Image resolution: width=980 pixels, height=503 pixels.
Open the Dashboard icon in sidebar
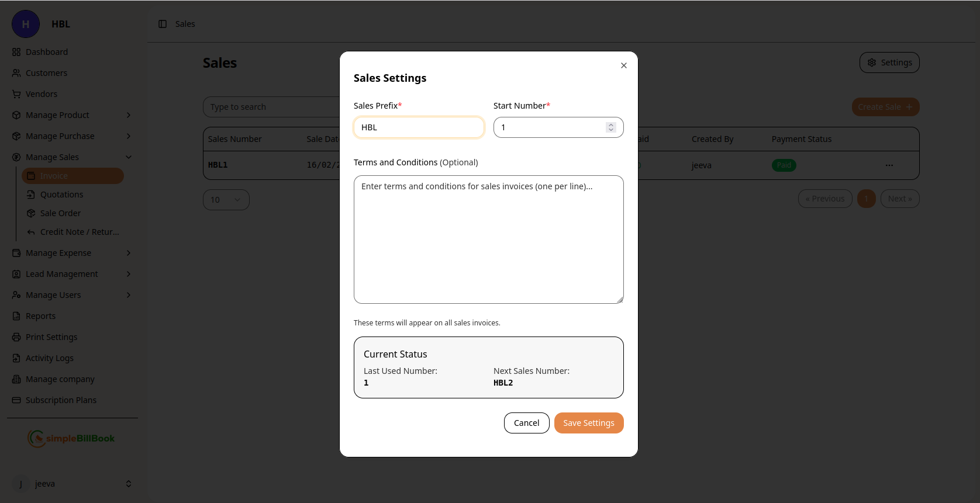(x=16, y=52)
